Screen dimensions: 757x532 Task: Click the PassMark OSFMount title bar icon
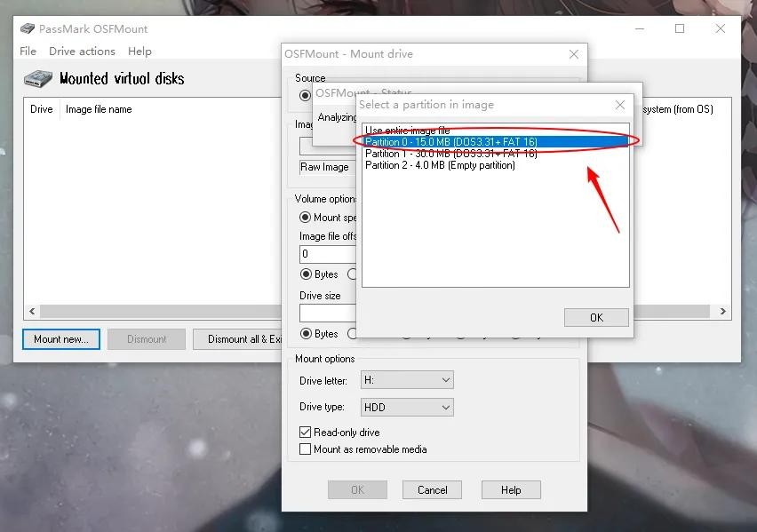[28, 28]
